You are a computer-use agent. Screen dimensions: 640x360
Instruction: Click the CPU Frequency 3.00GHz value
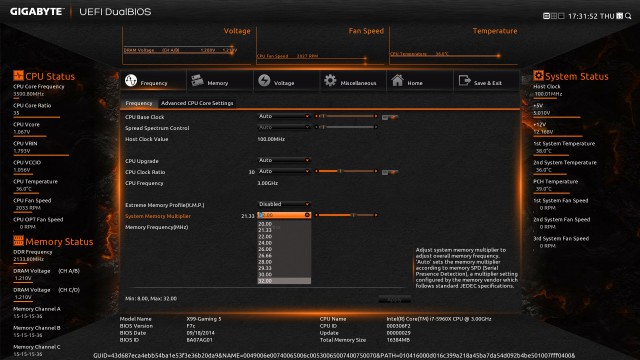(x=268, y=183)
